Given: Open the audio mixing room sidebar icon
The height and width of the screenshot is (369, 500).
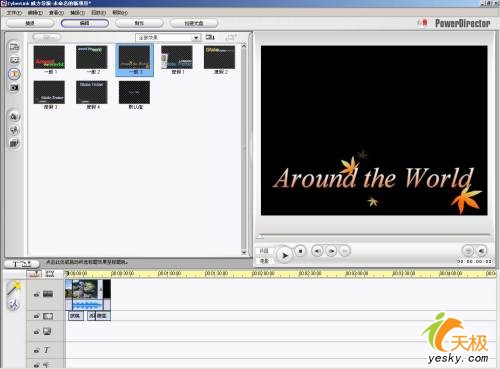Looking at the screenshot, I should (x=14, y=116).
